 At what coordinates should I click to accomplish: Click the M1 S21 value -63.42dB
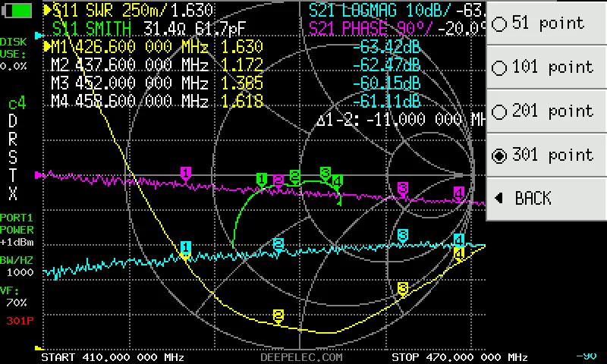pyautogui.click(x=386, y=47)
